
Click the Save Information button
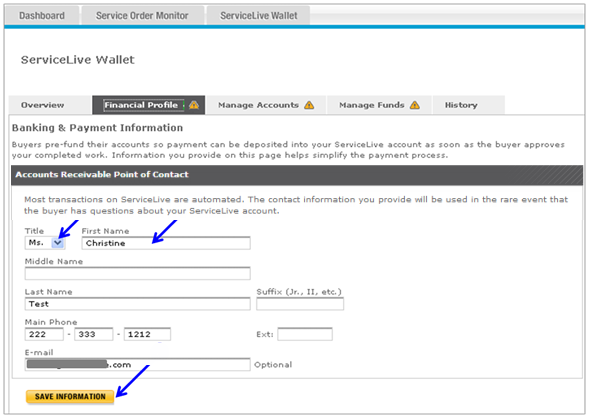click(70, 397)
